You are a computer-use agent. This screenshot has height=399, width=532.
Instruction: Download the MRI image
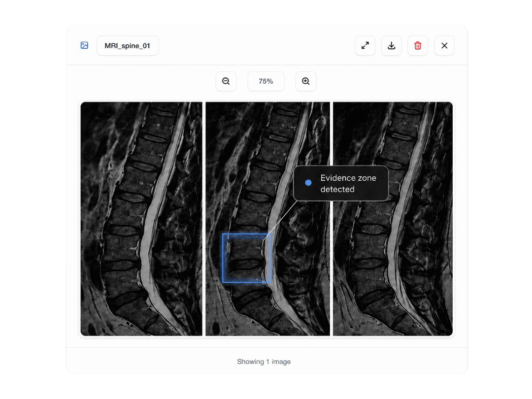[x=392, y=45]
